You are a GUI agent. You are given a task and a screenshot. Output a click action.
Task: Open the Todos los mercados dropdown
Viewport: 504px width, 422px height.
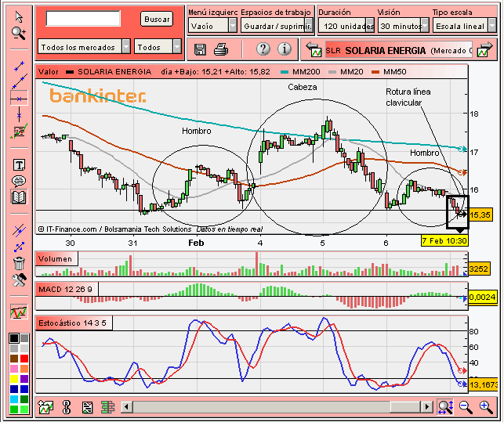coord(84,47)
